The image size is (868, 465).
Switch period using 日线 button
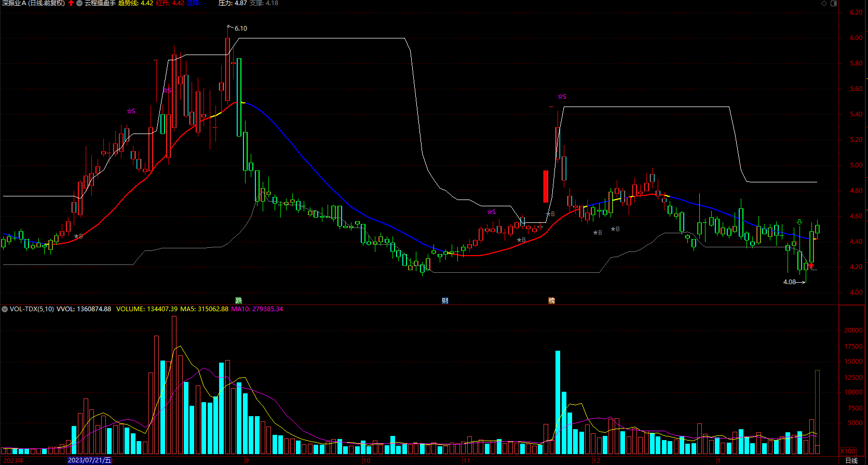851,460
